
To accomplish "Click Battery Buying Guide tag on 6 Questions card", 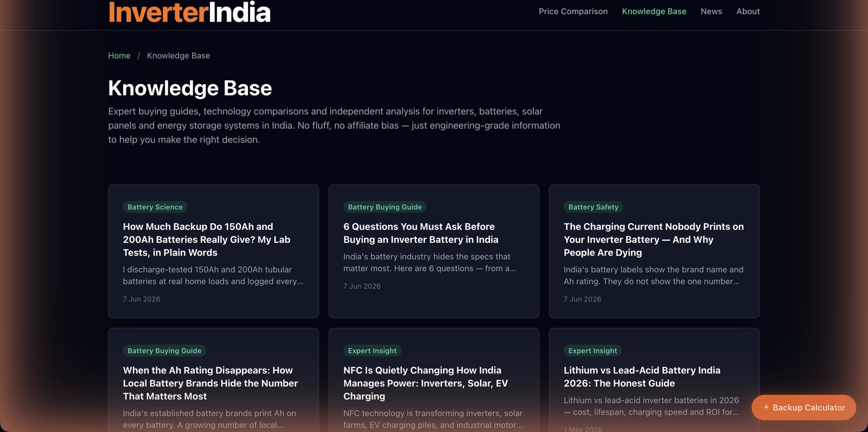I will point(385,207).
